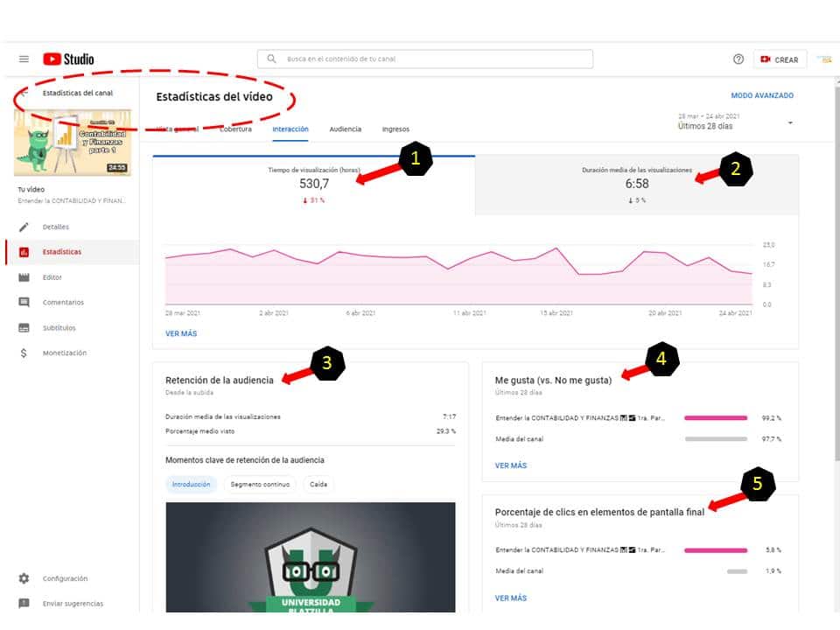Open the help question mark icon
The height and width of the screenshot is (630, 840).
point(738,59)
